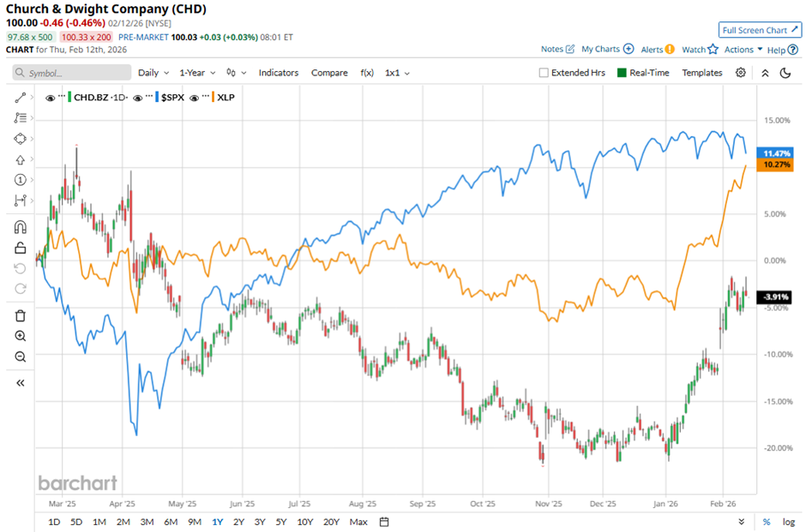The image size is (806, 532).
Task: Zoom in with the magnifier plus icon
Action: 21,336
